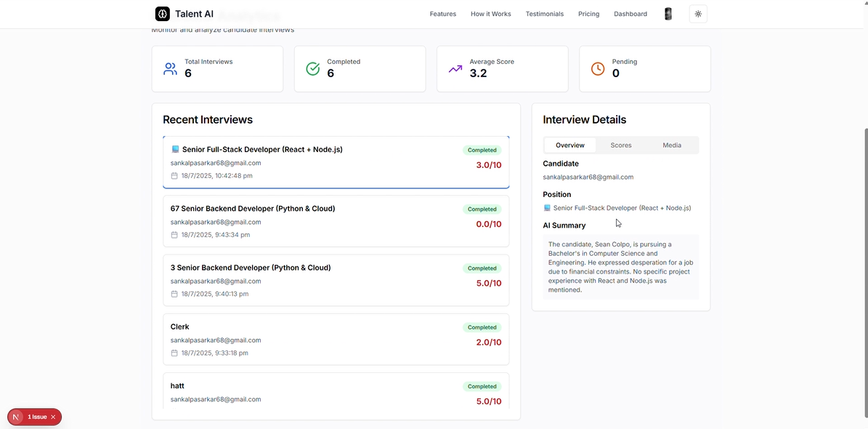Open the Features navigation link

(x=443, y=14)
